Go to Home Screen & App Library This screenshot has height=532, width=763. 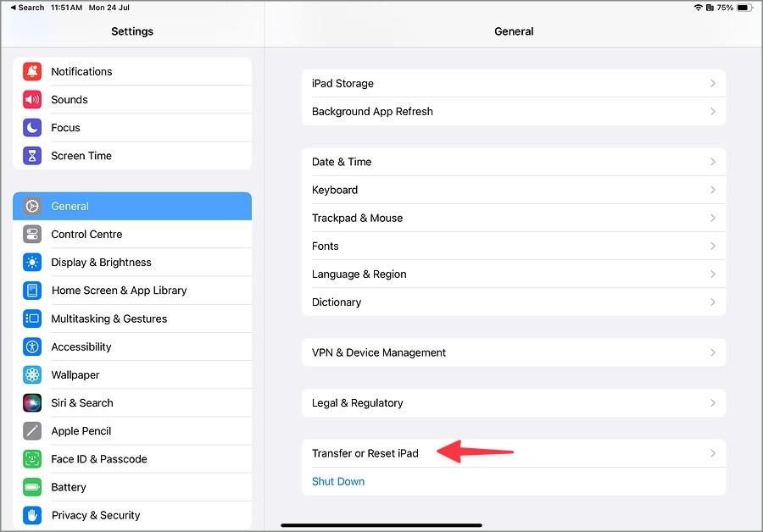(132, 291)
